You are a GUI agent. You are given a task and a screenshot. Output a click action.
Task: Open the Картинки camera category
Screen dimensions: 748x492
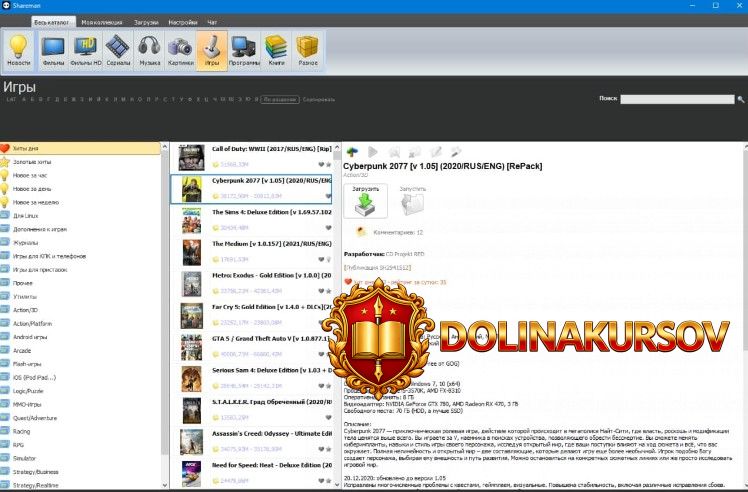click(180, 50)
